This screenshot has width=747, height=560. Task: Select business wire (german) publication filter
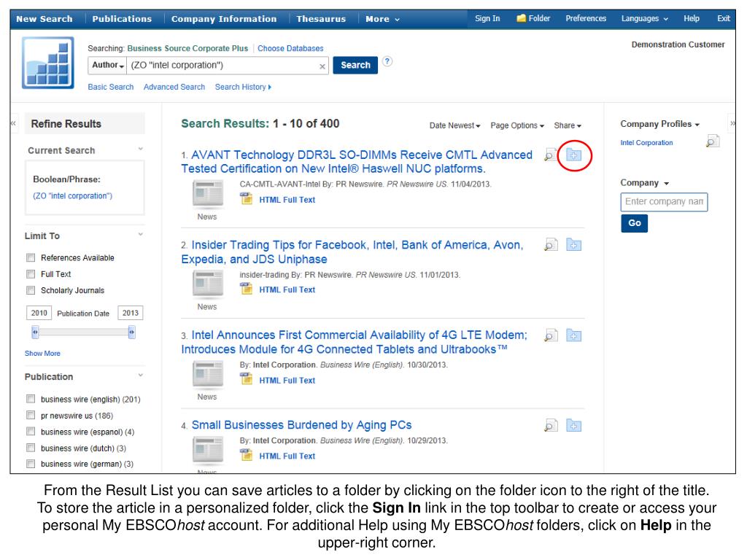(x=31, y=463)
